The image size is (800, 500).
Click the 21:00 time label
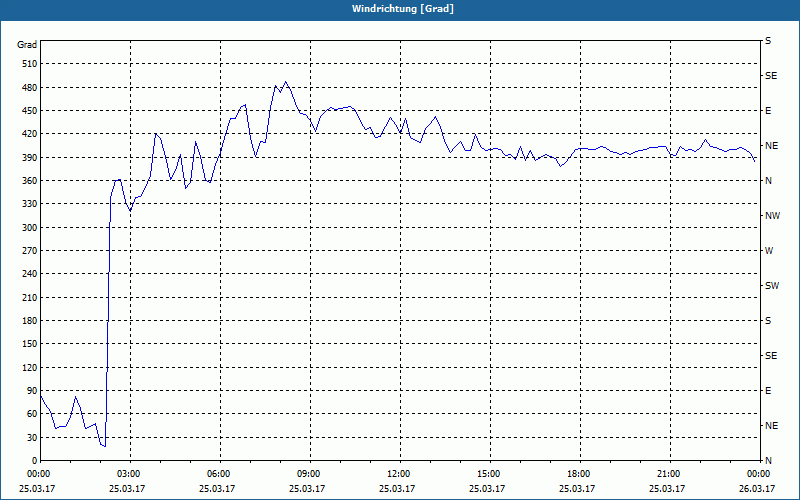point(670,474)
